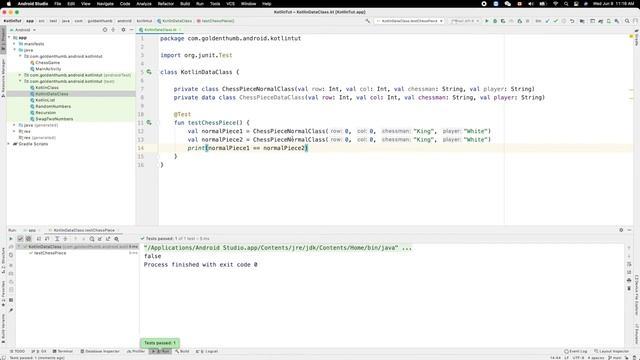Collapse the KotlinDataClass test results node

click(19, 247)
